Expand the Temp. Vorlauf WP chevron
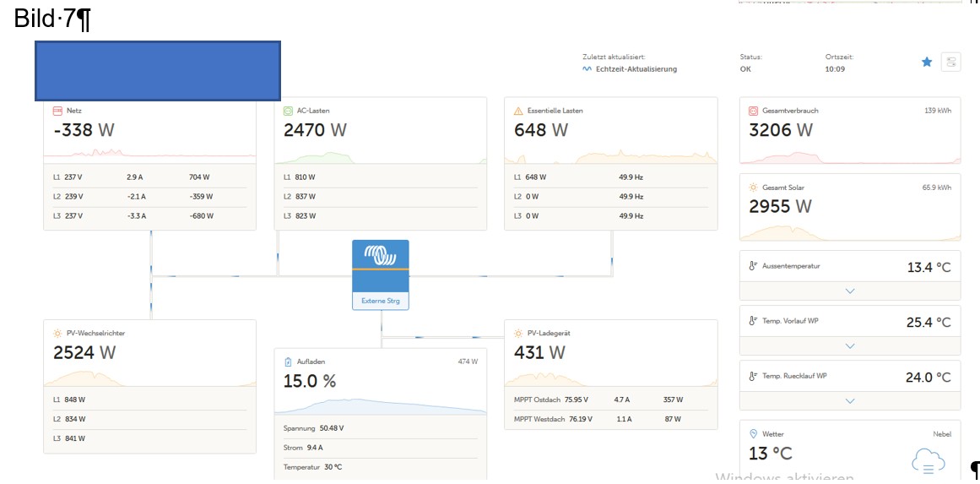This screenshot has height=484, width=980. pyautogui.click(x=850, y=345)
